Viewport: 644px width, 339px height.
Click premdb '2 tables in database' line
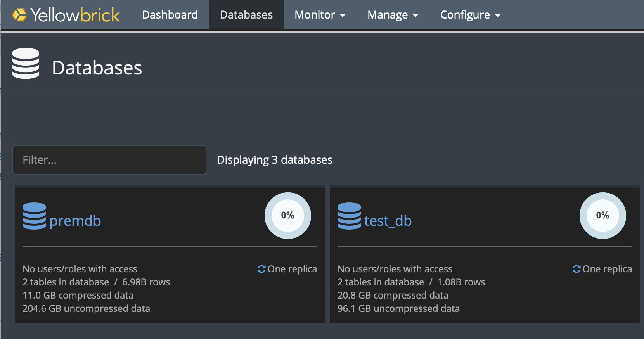pos(66,282)
